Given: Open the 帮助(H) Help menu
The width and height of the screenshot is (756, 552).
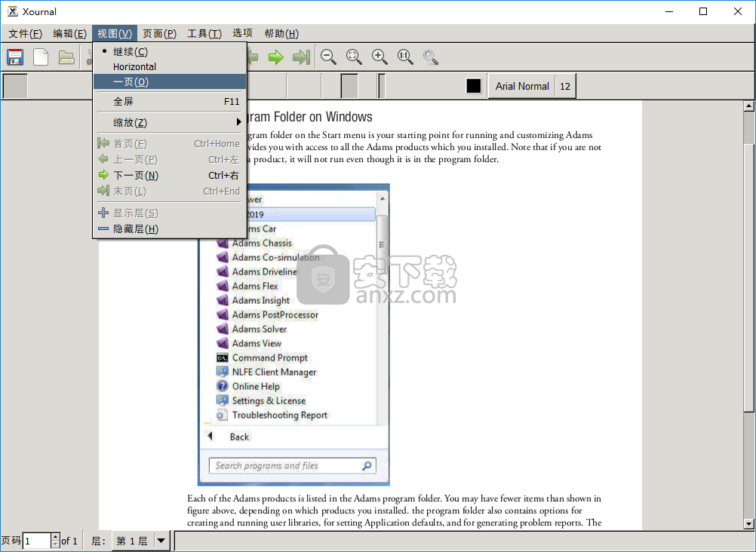Looking at the screenshot, I should point(281,33).
